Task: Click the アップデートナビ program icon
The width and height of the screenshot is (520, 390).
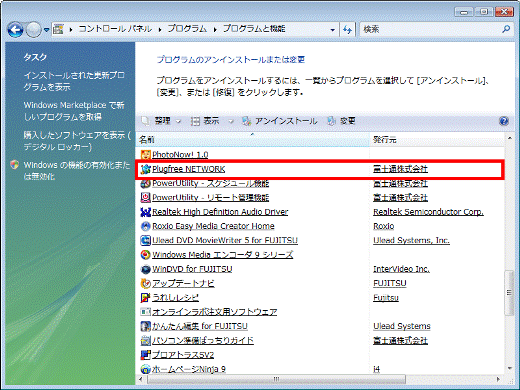Action: pyautogui.click(x=145, y=283)
